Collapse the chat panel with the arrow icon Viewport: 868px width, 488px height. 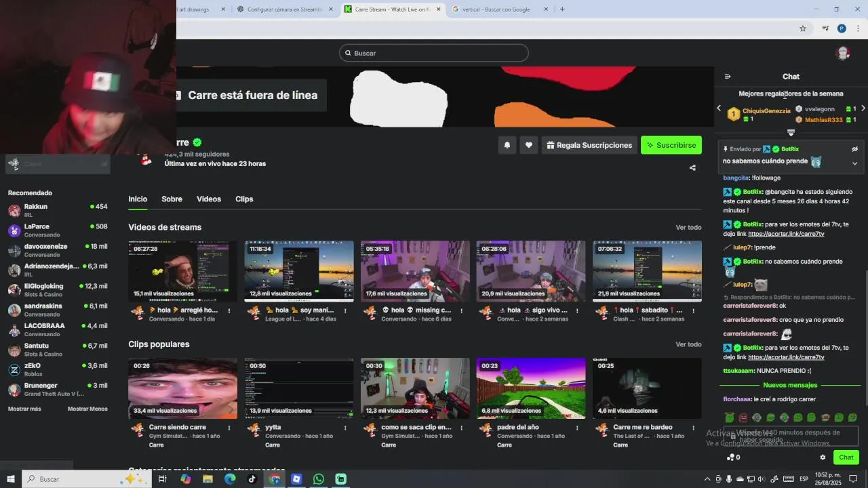coord(728,77)
